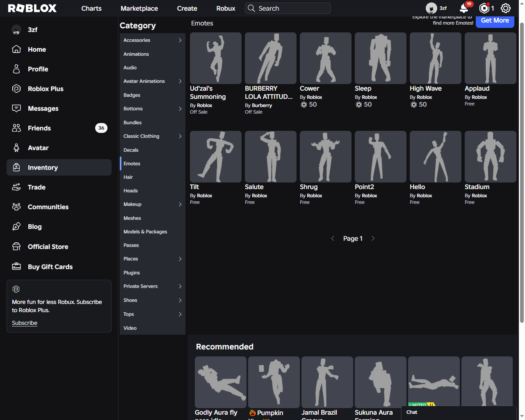Select the Decals category
This screenshot has height=420, width=525.
click(x=153, y=150)
